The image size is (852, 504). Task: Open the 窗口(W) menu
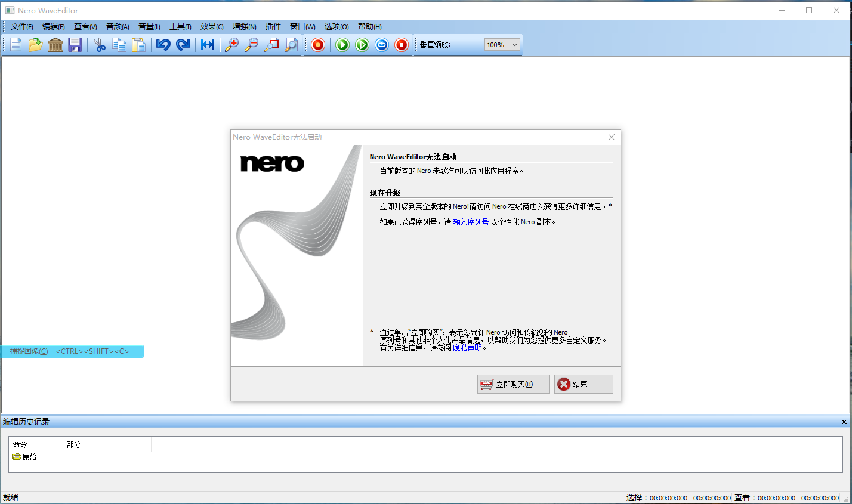302,27
